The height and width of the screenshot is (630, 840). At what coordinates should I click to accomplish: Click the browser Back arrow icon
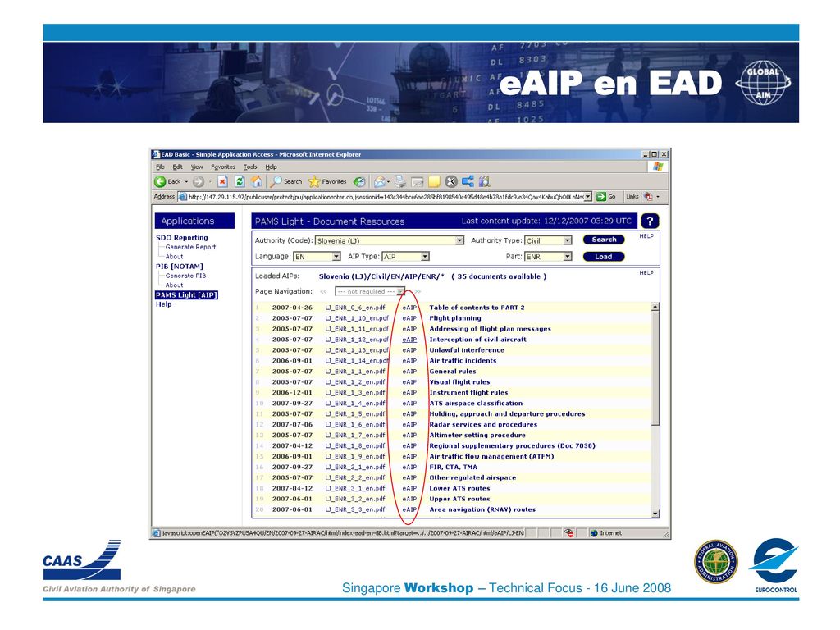point(160,181)
